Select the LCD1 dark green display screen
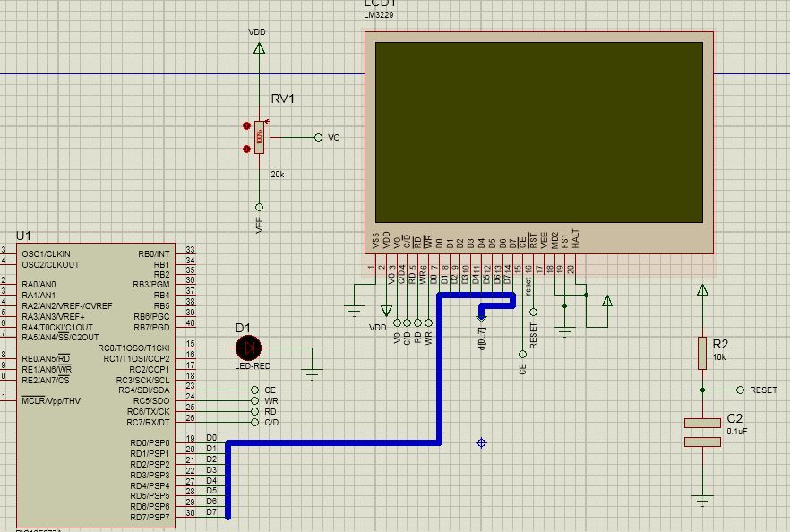This screenshot has width=790, height=532. [x=539, y=133]
